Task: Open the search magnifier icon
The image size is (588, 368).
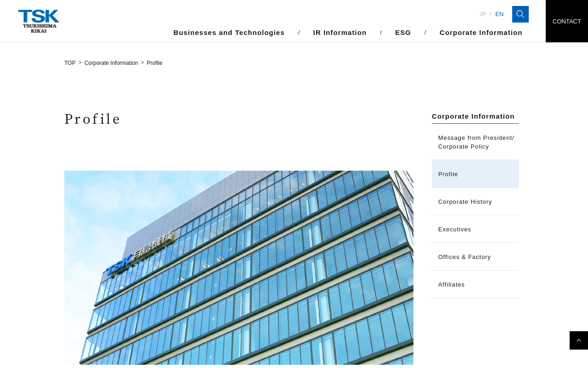Action: tap(520, 14)
